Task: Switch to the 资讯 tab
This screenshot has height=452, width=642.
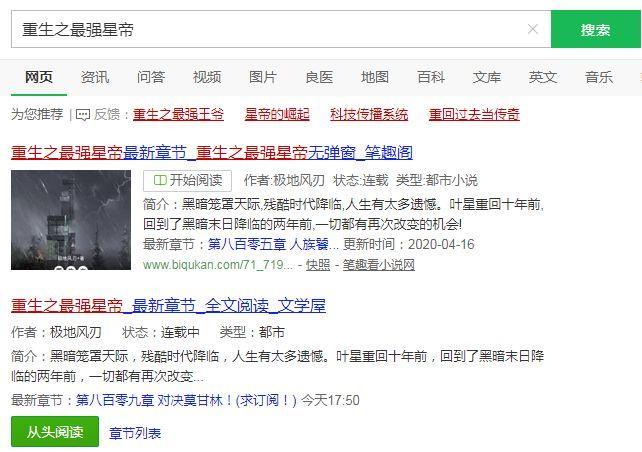Action: coord(95,77)
